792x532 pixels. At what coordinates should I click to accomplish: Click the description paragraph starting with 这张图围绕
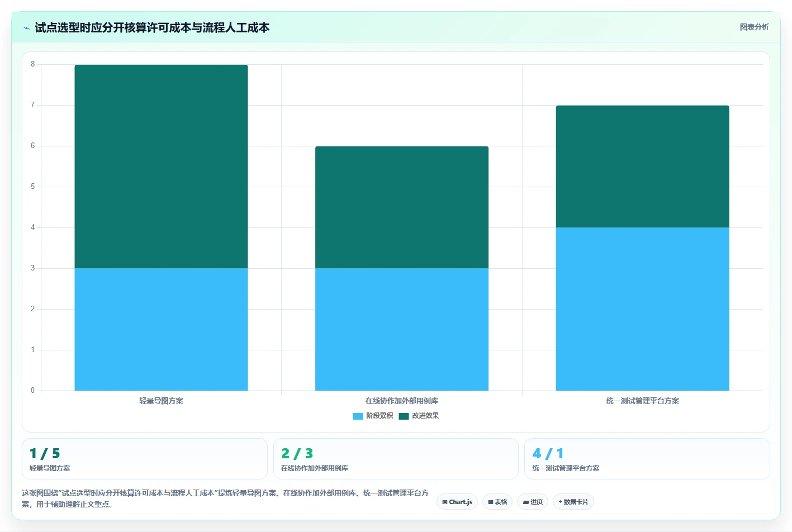coord(225,498)
